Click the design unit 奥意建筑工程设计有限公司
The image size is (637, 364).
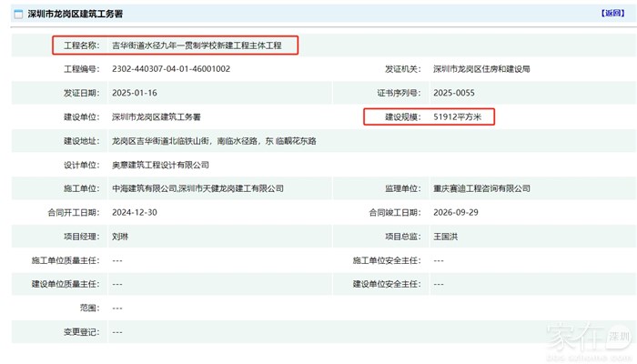[160, 165]
